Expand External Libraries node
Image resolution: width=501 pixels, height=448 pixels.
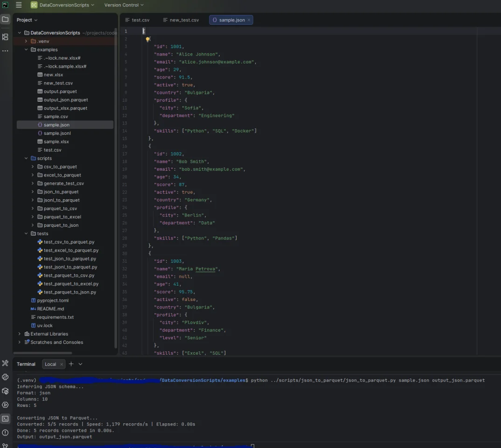pos(20,334)
